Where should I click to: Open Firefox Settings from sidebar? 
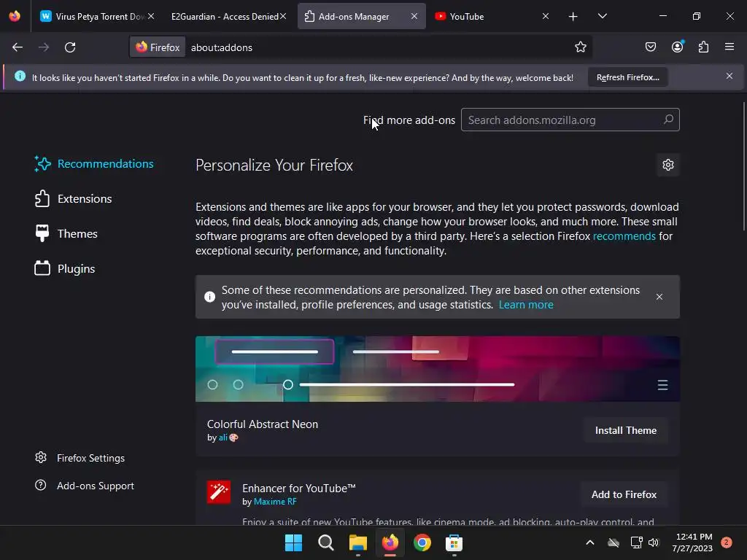point(80,458)
